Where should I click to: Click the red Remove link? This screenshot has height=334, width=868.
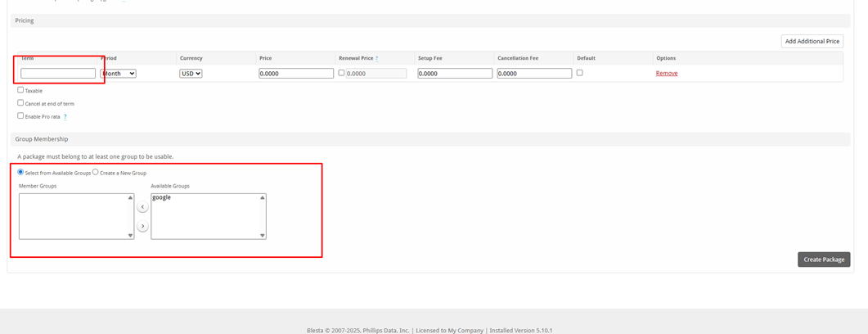pyautogui.click(x=666, y=74)
